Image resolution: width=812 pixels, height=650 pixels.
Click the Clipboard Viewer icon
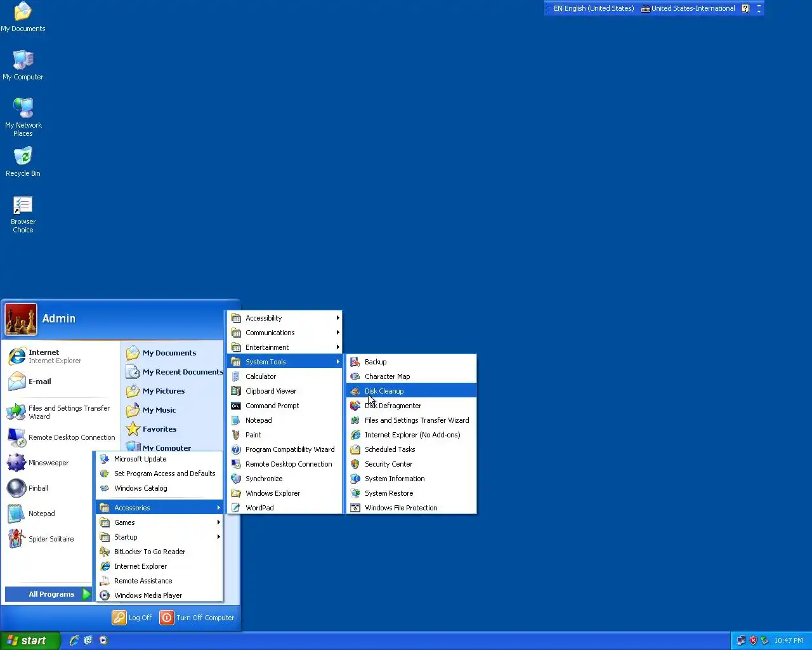[236, 391]
